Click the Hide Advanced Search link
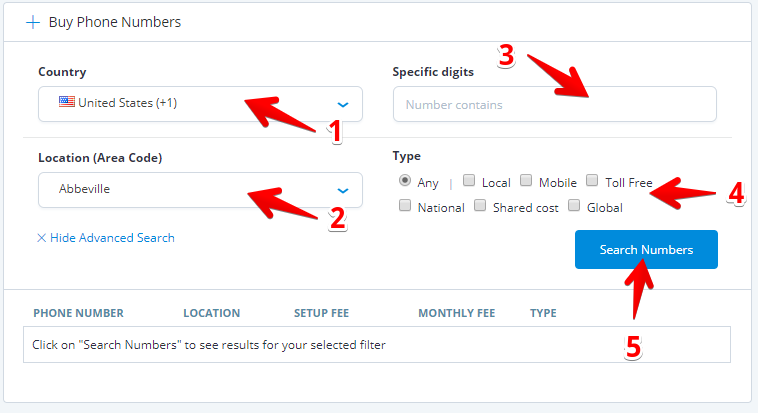The height and width of the screenshot is (413, 758). tap(112, 238)
